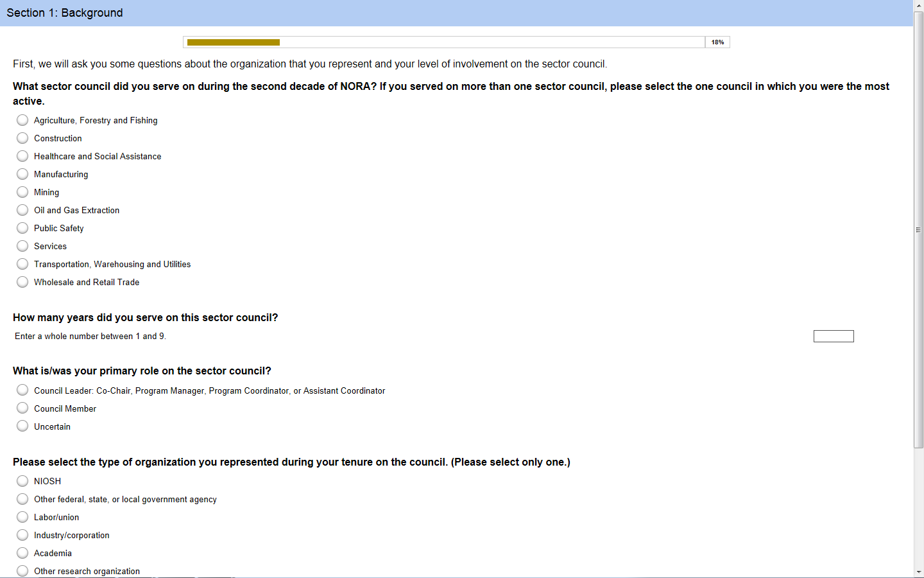Choose NIOSH as organization type
This screenshot has height=578, width=924.
pos(22,481)
